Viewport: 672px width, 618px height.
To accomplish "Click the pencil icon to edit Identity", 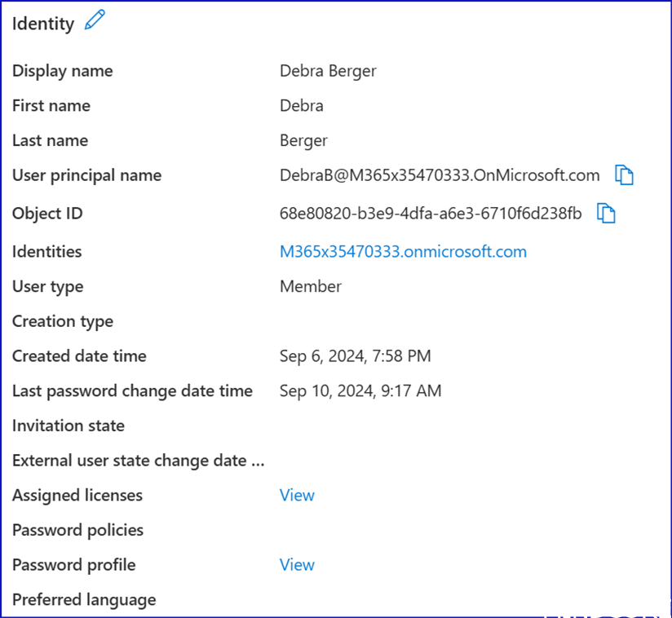I will click(x=95, y=21).
